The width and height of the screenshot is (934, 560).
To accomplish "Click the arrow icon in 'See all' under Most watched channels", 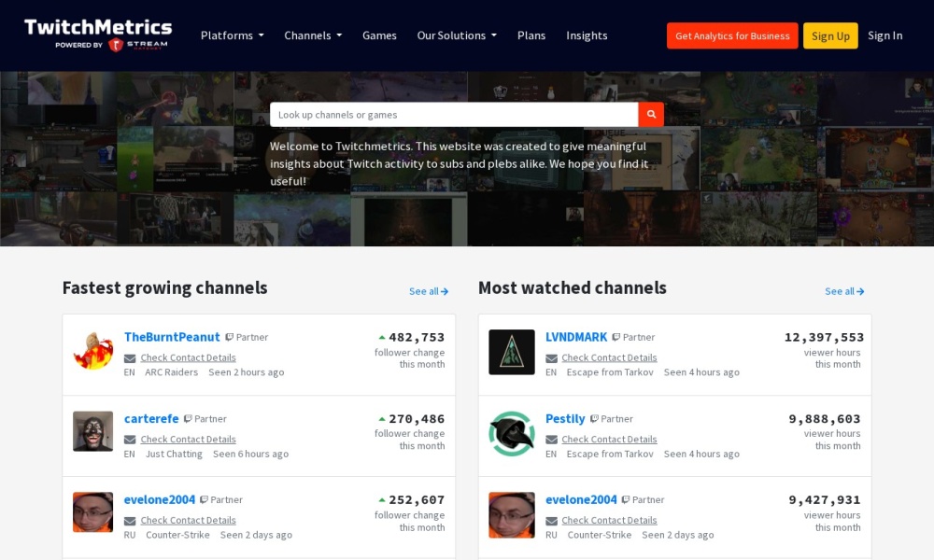I will pos(860,291).
